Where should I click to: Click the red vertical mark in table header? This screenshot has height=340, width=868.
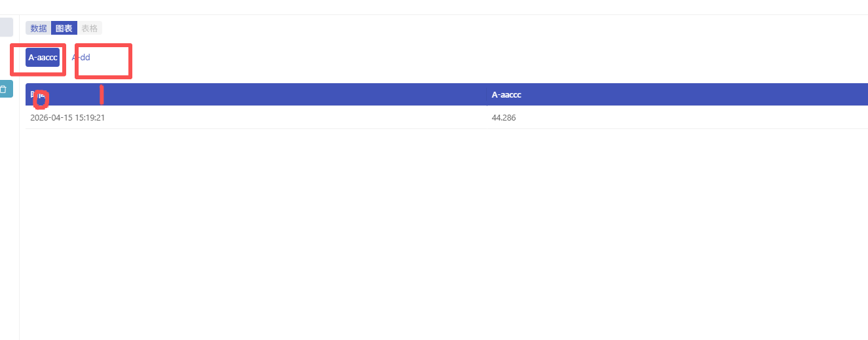click(102, 95)
